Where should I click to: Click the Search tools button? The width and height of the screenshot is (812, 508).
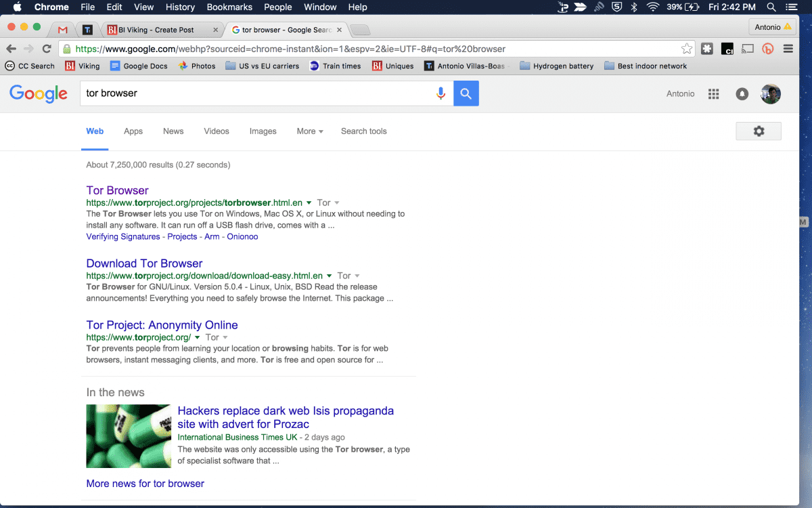[363, 131]
